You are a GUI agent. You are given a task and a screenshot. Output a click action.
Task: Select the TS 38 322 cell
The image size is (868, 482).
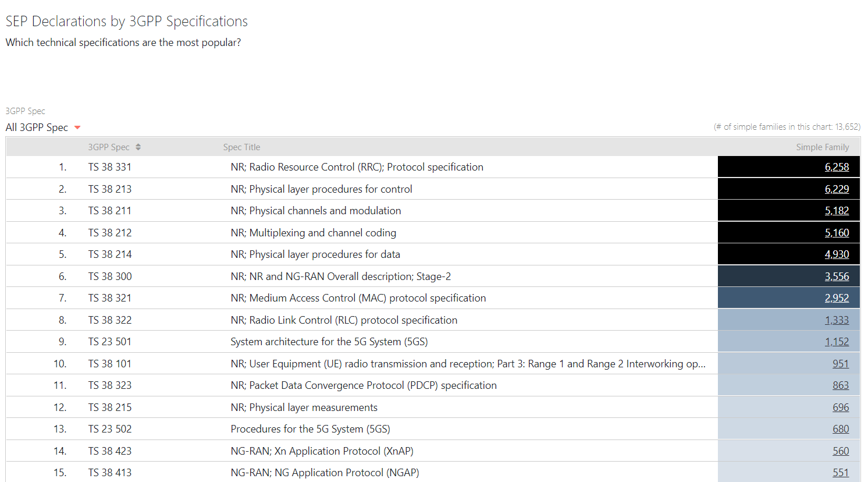point(110,320)
